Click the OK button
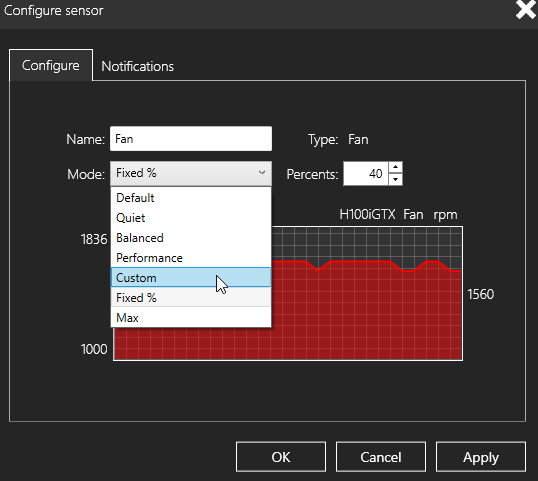Screen dimensions: 538x481 coord(281,457)
